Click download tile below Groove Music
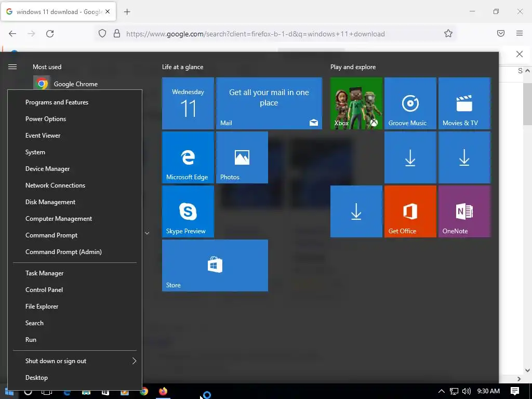Screen dimensions: 532x399 pos(410,157)
